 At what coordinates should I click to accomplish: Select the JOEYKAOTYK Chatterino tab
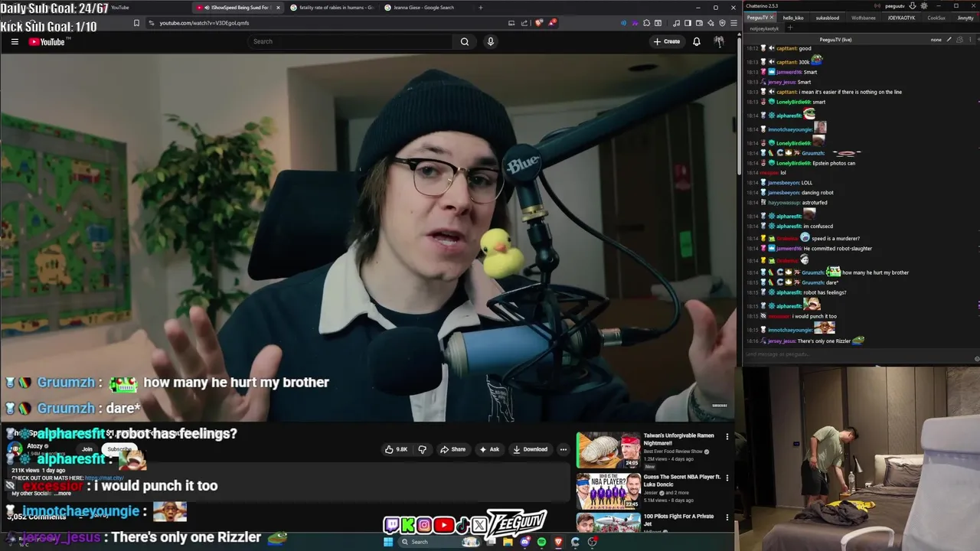(x=901, y=18)
